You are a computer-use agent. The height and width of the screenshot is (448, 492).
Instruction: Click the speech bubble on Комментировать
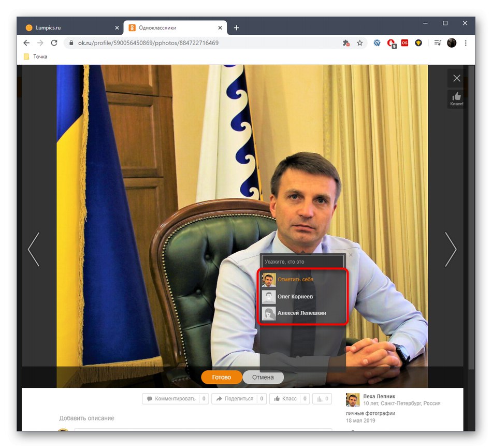pos(151,399)
